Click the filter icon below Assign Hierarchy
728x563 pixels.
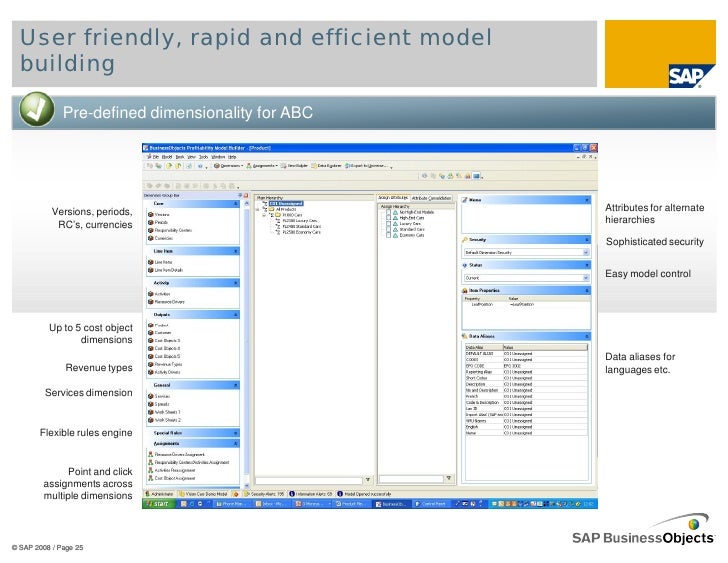point(449,478)
